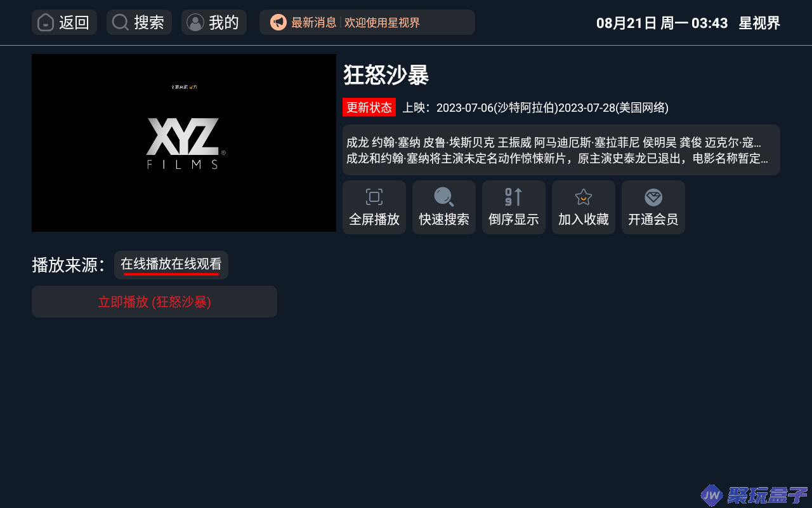Open search via the 搜索 label

149,22
